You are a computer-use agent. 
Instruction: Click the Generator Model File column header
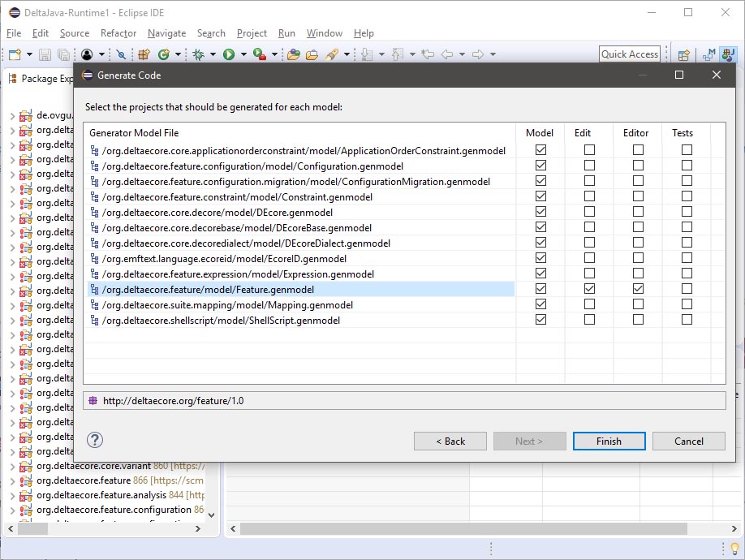coord(299,133)
